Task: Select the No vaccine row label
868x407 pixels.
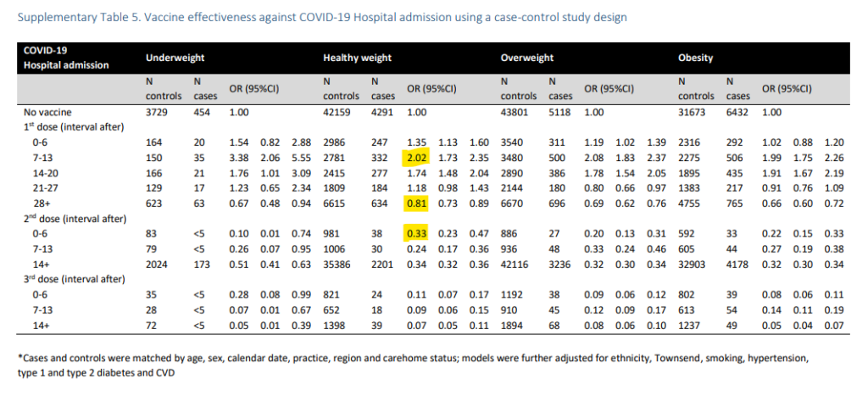Action: (47, 111)
